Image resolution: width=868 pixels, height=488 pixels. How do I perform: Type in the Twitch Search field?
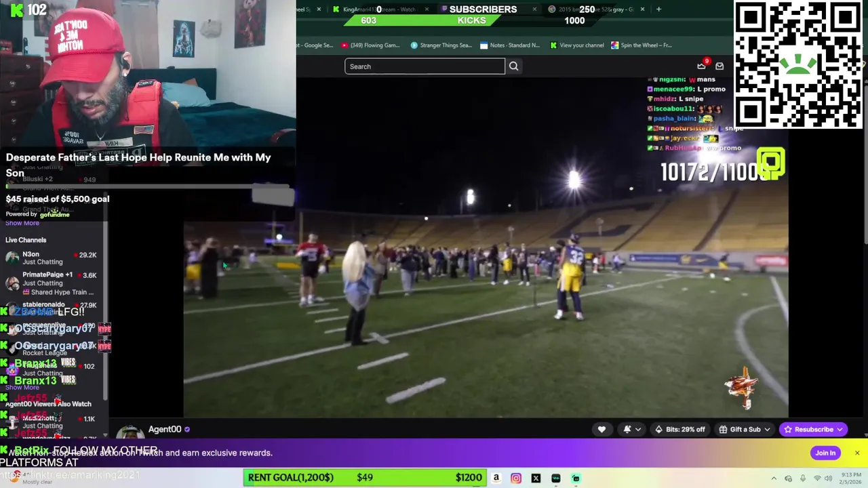pyautogui.click(x=425, y=66)
